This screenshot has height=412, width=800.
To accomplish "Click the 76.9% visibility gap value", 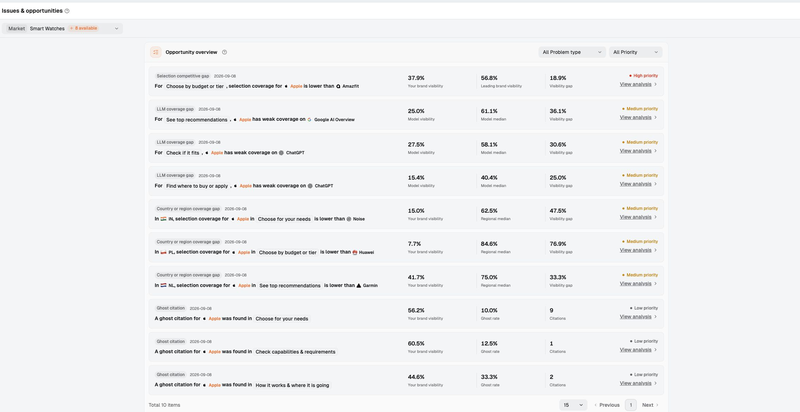I will [558, 244].
